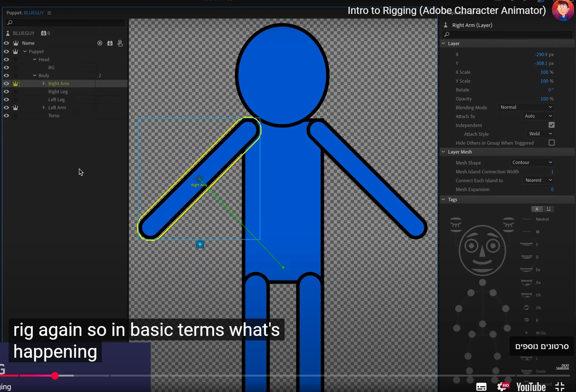The width and height of the screenshot is (576, 392).
Task: Click the YouTube logo in player
Action: click(531, 387)
